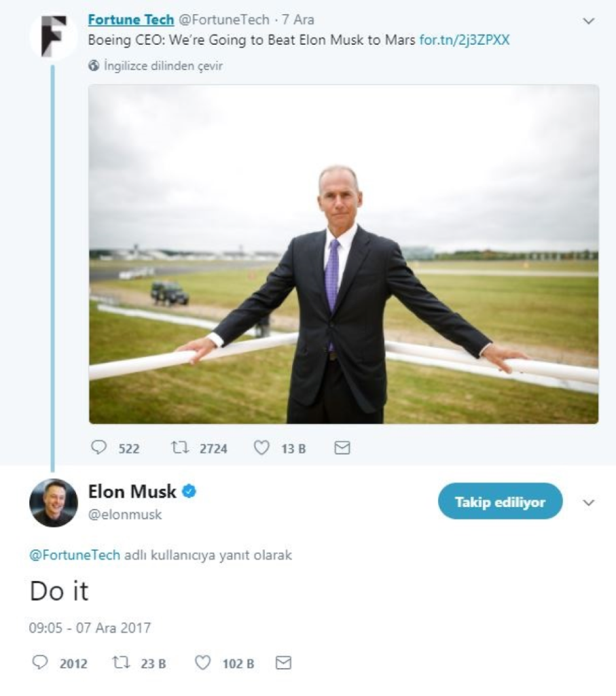Click the blue verified badge beside Elon Musk
The width and height of the screenshot is (616, 696).
[190, 492]
